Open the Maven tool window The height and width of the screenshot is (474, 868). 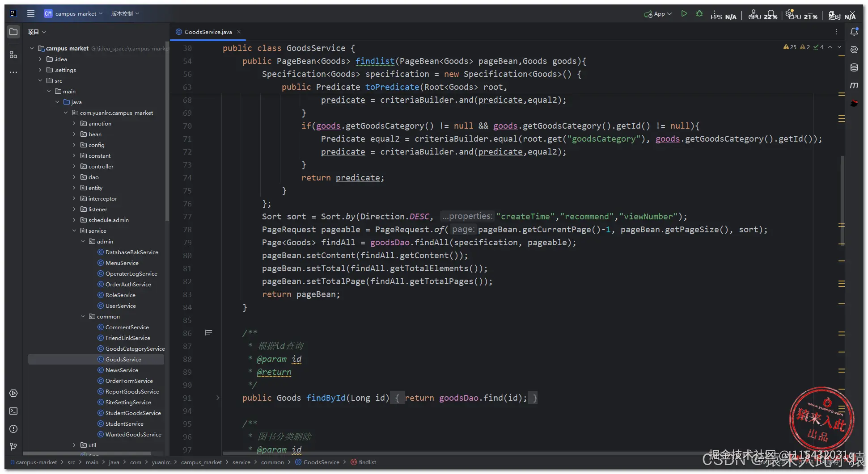pos(854,85)
